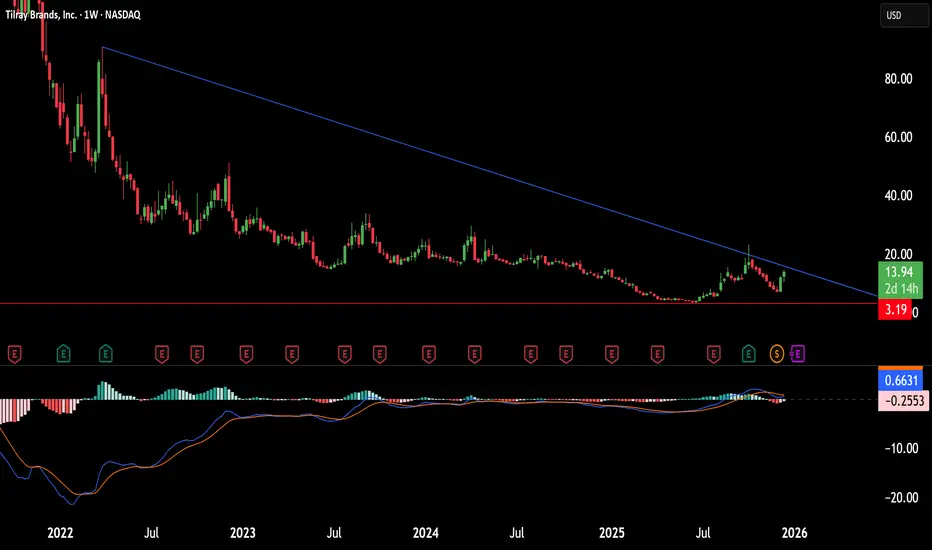The image size is (932, 550).
Task: Click the red 3.19 price line label
Action: [895, 309]
